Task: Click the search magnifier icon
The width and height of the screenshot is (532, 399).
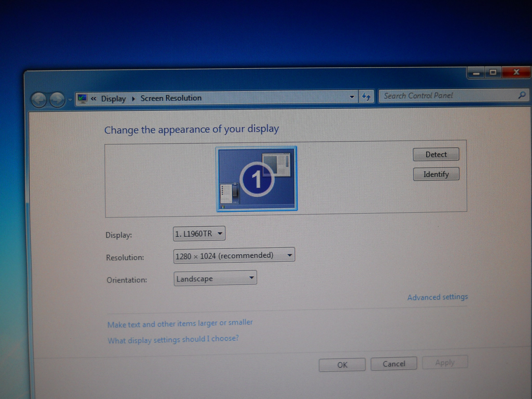Action: (x=522, y=95)
